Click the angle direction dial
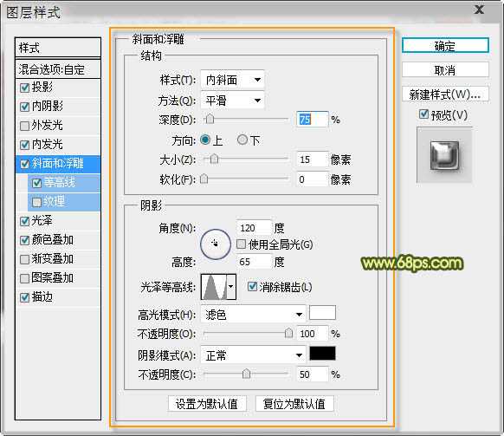Screen dimensions: 504x436 [216, 244]
